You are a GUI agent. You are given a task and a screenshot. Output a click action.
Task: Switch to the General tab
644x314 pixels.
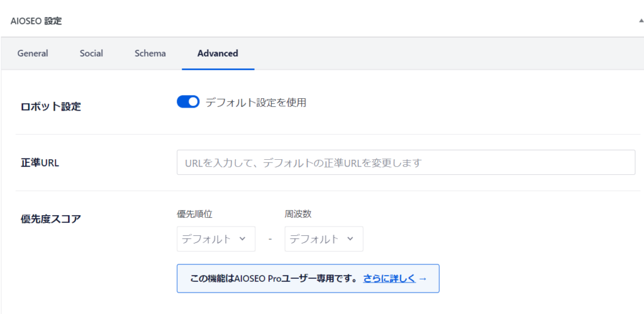coord(33,53)
